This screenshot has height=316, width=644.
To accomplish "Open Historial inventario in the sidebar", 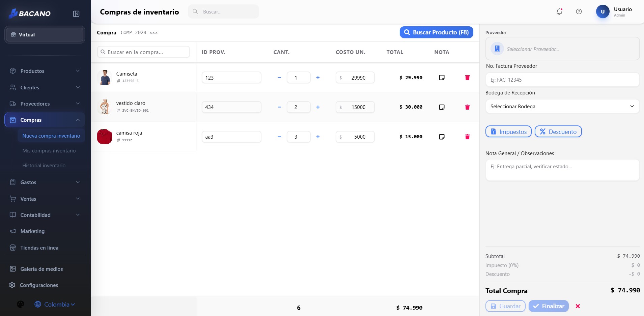I will click(x=44, y=166).
